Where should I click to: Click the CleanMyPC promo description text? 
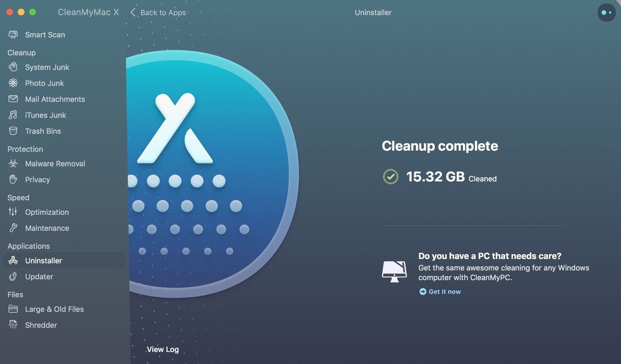click(x=504, y=272)
